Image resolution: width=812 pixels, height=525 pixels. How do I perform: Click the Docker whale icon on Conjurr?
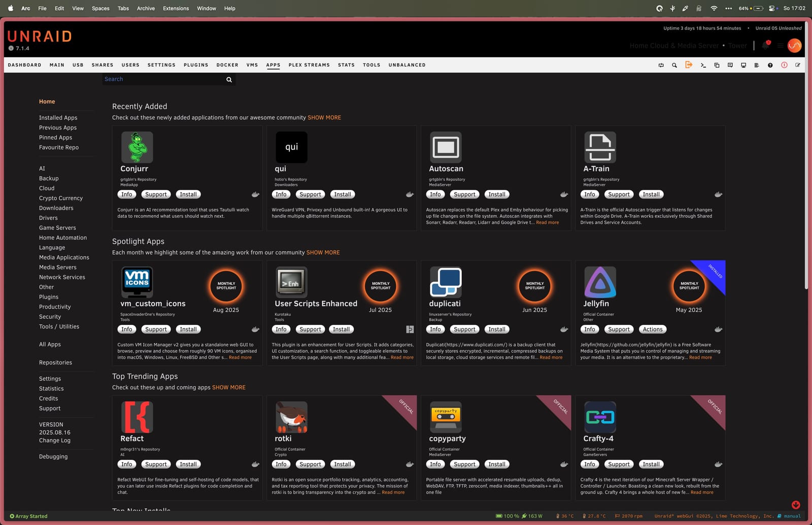(x=255, y=194)
